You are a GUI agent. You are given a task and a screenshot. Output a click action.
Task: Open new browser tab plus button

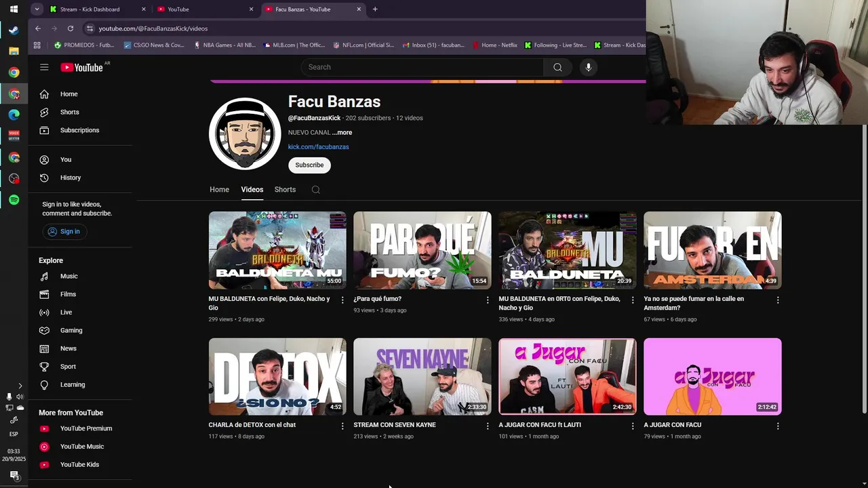click(375, 9)
